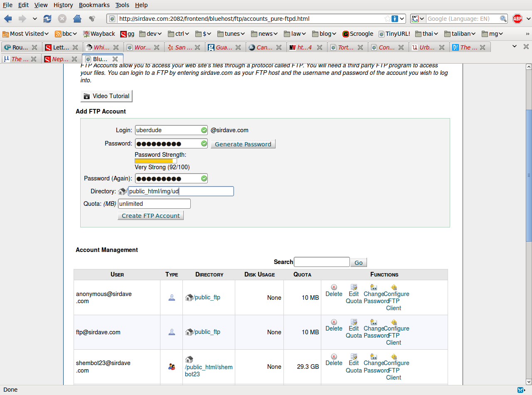Click the Delete icon for anonymous@sirdave.com
This screenshot has height=395, width=532.
(x=334, y=287)
